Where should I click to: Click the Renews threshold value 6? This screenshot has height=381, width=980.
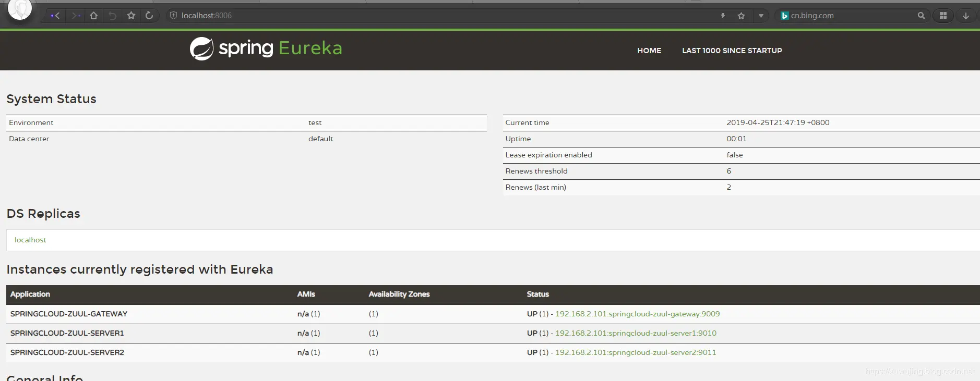[728, 171]
